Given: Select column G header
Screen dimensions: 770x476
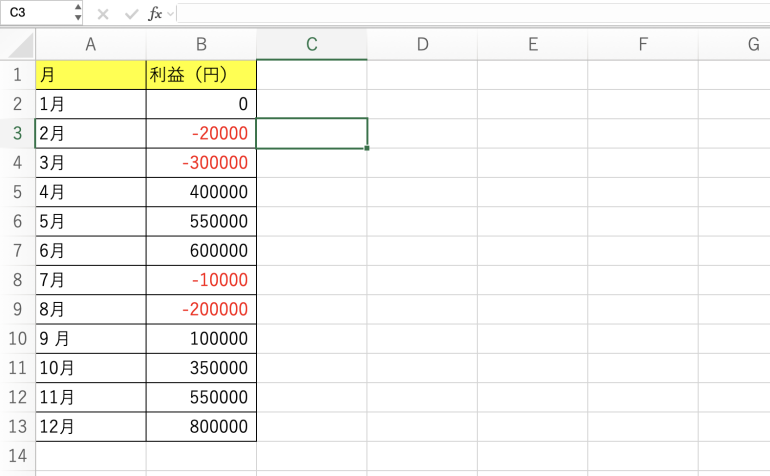Looking at the screenshot, I should click(x=735, y=45).
